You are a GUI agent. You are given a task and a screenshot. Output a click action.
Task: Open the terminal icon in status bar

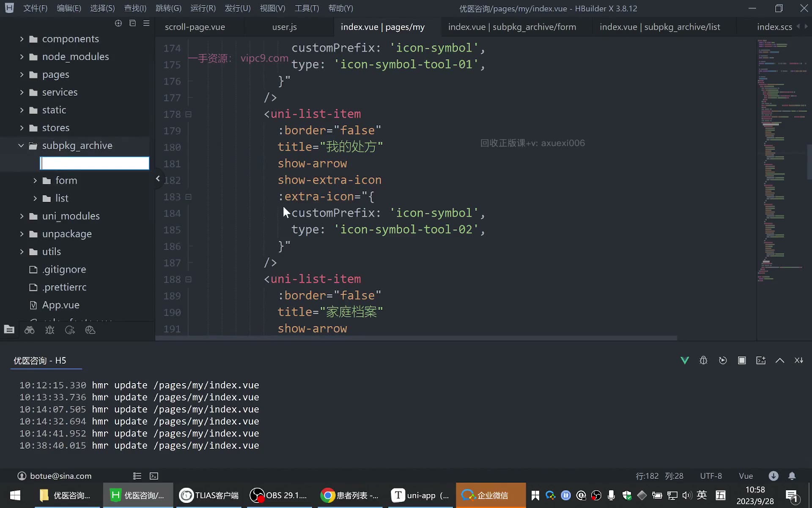point(154,476)
